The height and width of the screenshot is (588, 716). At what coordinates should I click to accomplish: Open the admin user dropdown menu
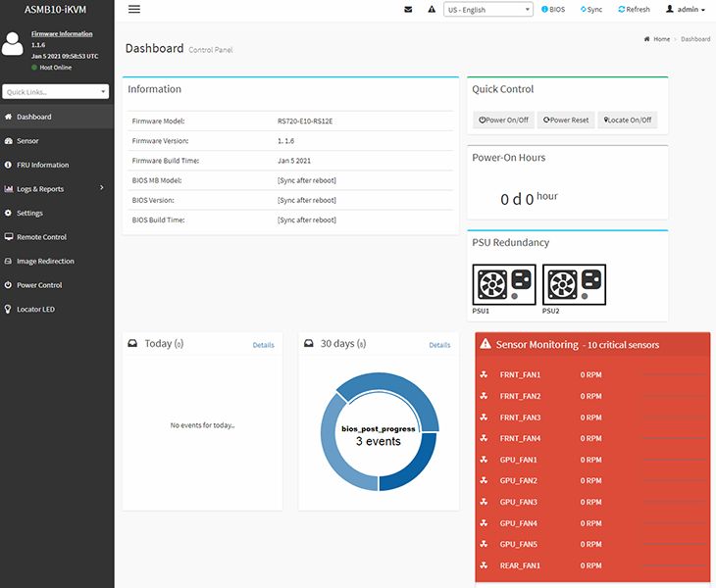pyautogui.click(x=685, y=10)
